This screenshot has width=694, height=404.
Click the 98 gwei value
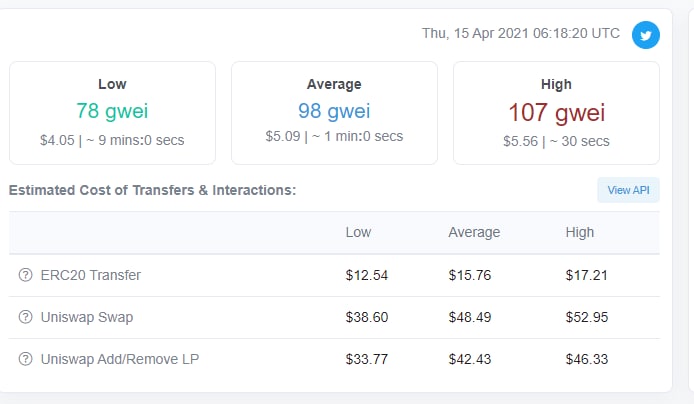coord(334,111)
